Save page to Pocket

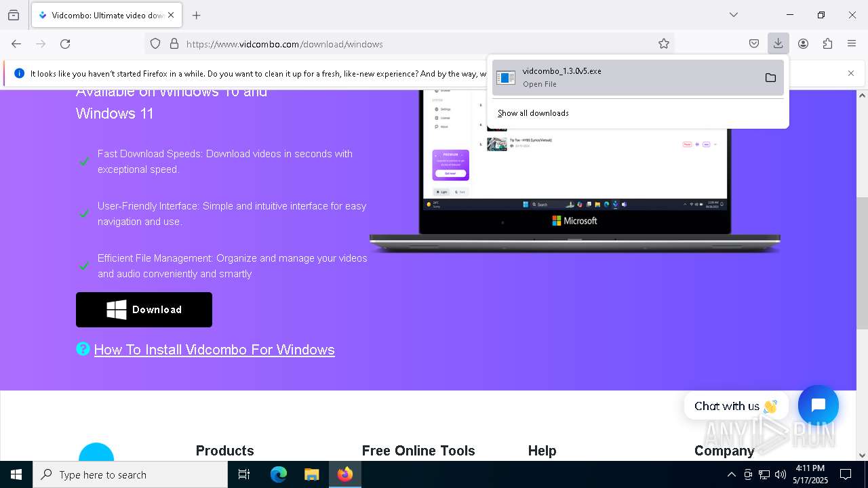(754, 43)
